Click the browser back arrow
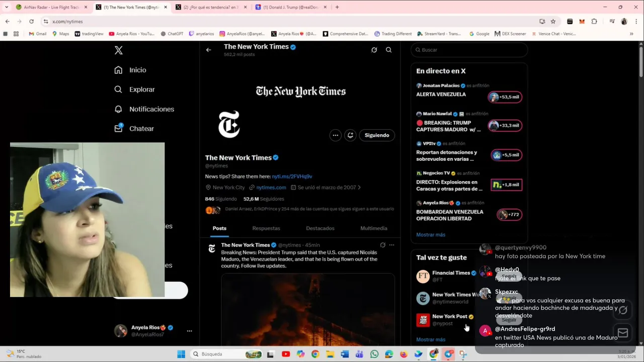The image size is (644, 362). click(x=7, y=22)
